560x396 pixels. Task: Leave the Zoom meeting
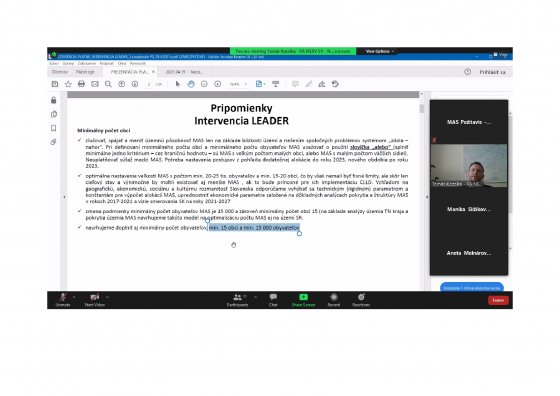point(498,300)
